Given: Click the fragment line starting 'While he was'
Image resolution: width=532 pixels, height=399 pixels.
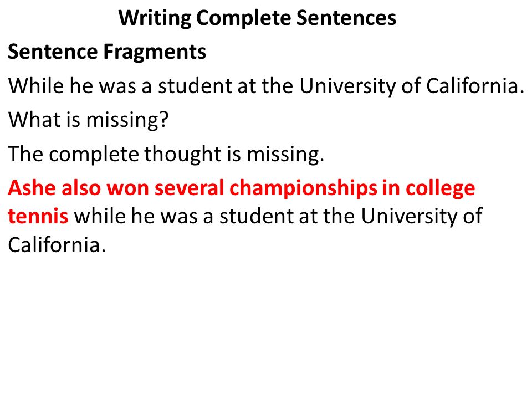Looking at the screenshot, I should click(x=267, y=86).
